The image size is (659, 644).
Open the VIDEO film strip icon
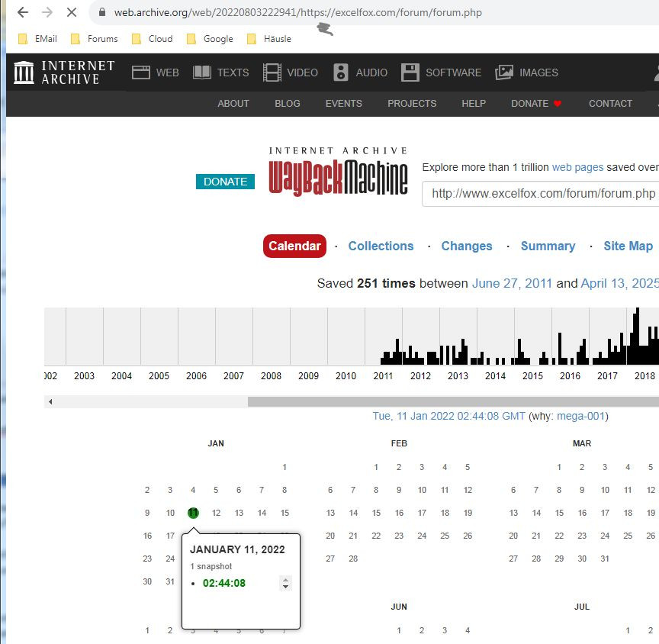[x=272, y=72]
